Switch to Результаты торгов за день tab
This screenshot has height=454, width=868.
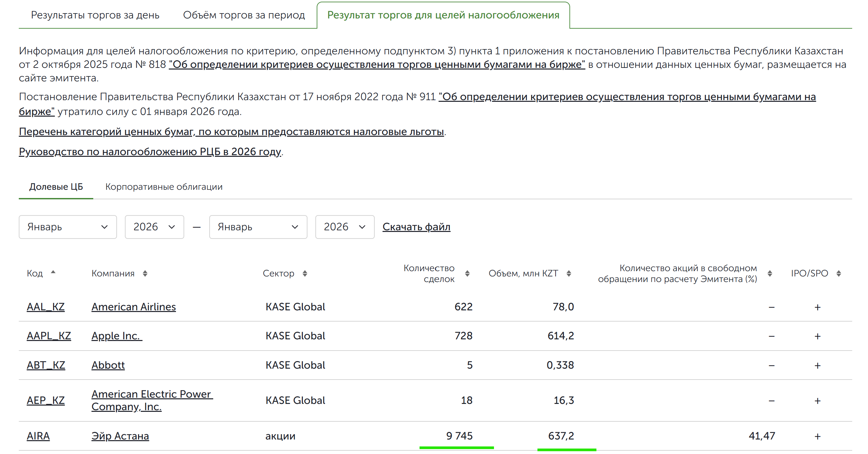coord(95,15)
